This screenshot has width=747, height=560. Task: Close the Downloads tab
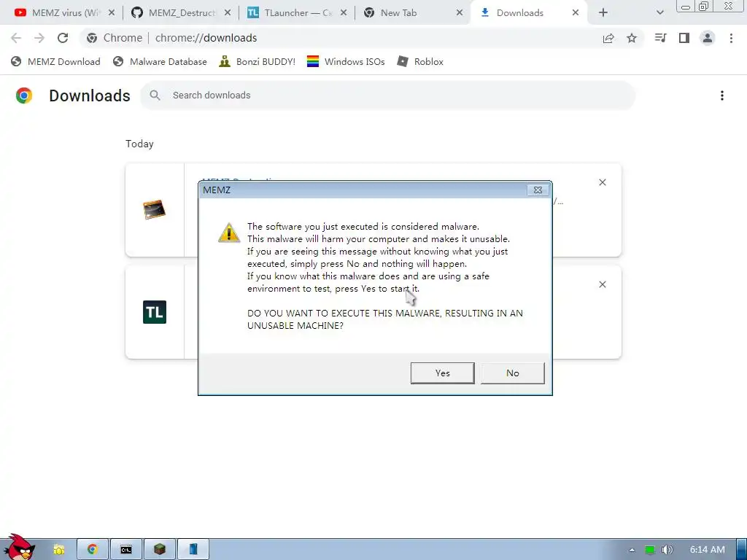pos(576,13)
